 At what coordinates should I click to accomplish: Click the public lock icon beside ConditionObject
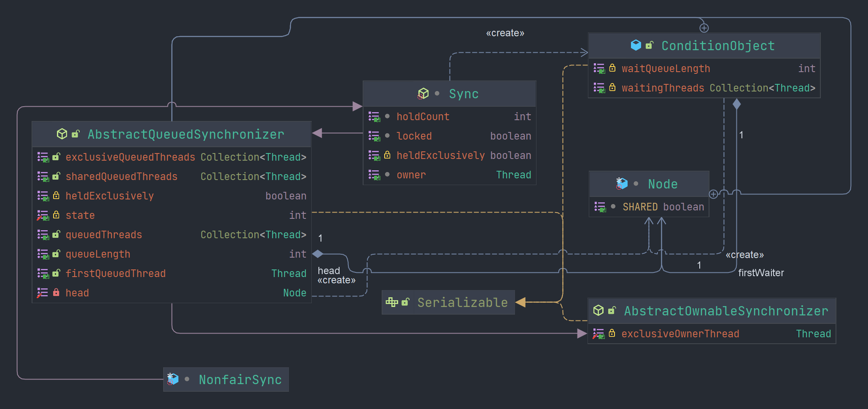[x=650, y=45]
